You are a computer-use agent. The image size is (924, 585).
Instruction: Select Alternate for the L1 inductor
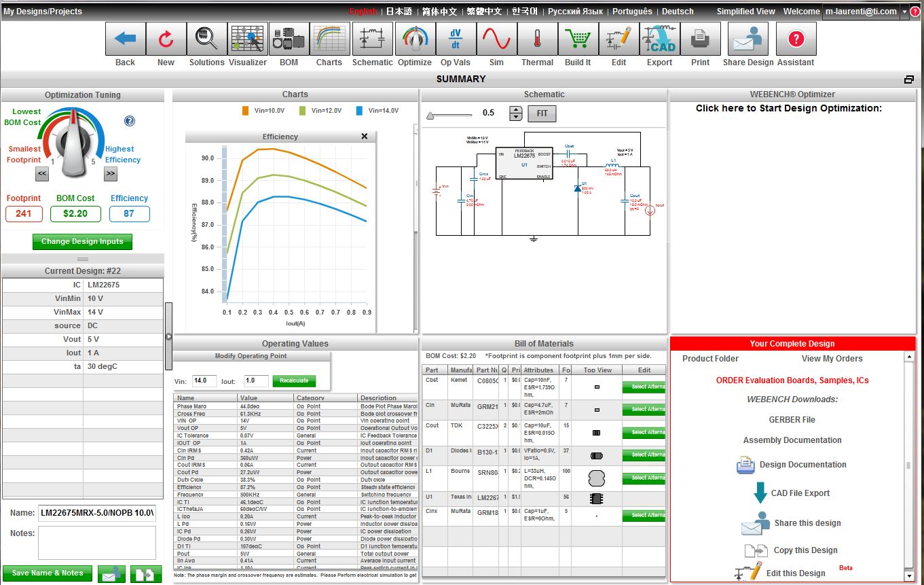(644, 478)
